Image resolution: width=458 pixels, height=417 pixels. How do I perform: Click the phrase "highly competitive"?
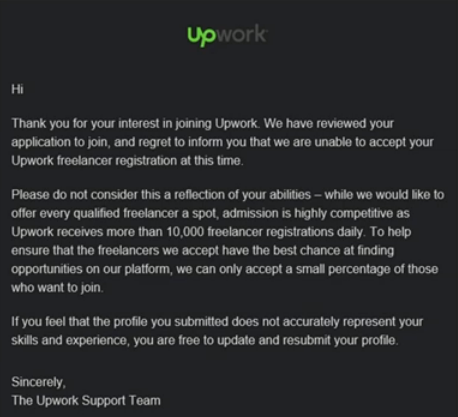tap(344, 213)
